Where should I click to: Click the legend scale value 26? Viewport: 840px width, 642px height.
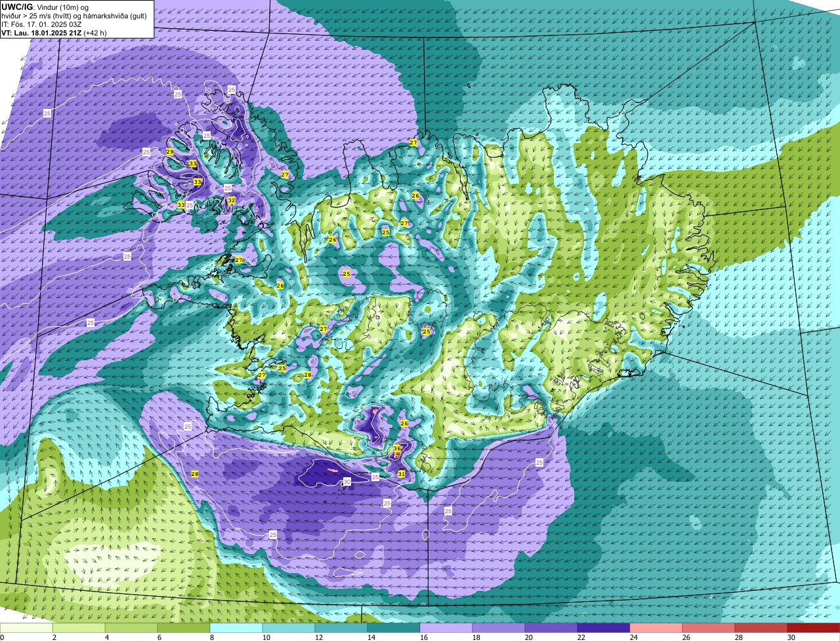point(685,637)
